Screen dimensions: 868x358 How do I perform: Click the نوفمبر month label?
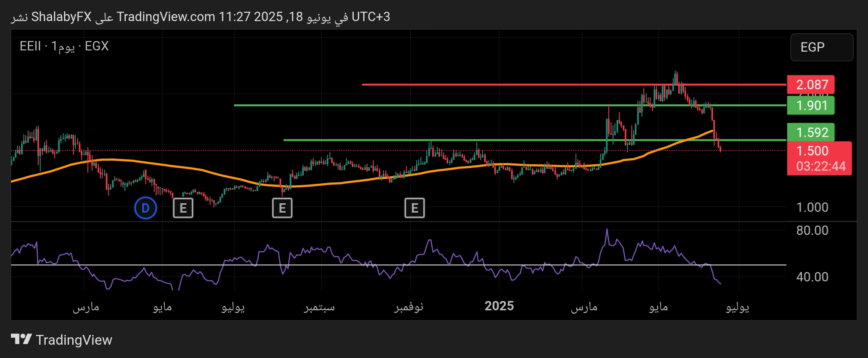(x=409, y=307)
